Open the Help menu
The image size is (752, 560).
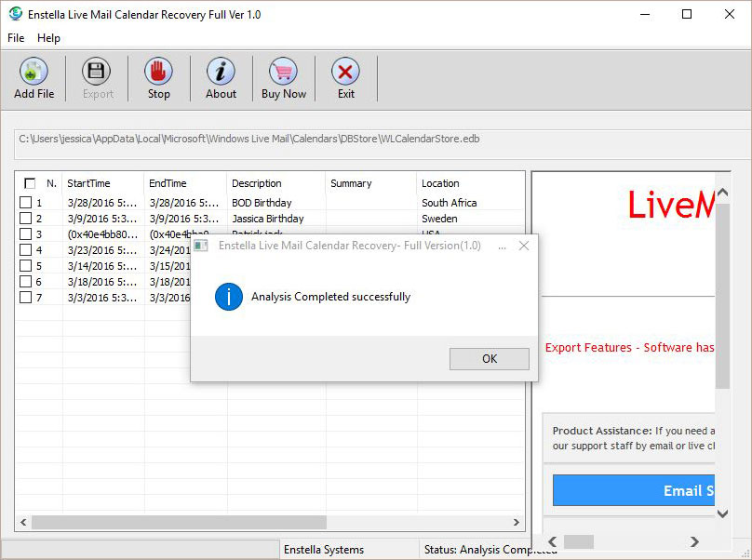[48, 38]
